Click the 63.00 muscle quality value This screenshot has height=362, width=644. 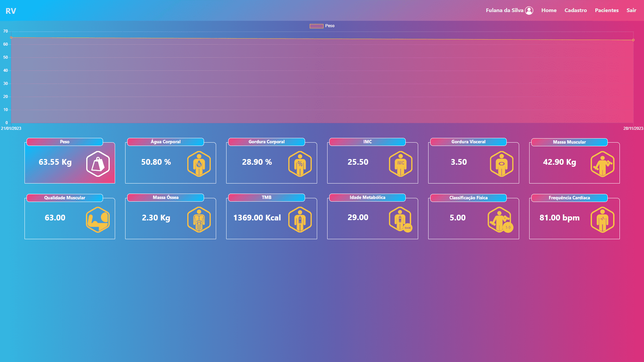point(55,218)
